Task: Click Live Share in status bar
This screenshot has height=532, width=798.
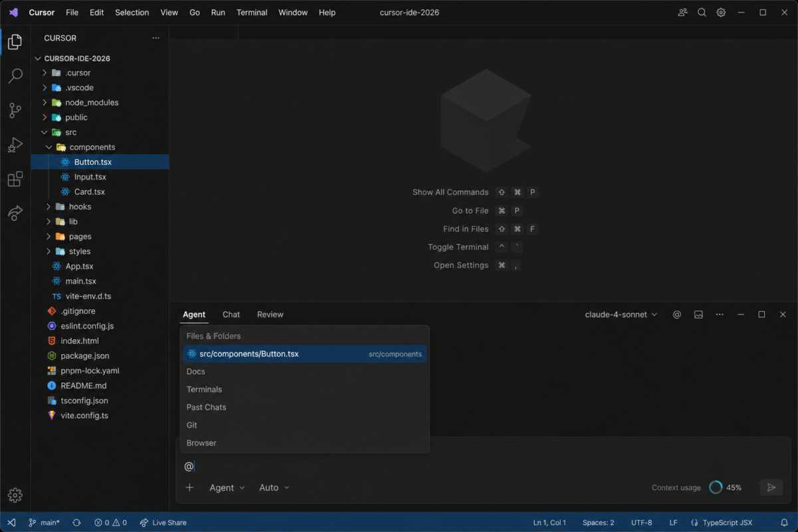Action: tap(163, 523)
